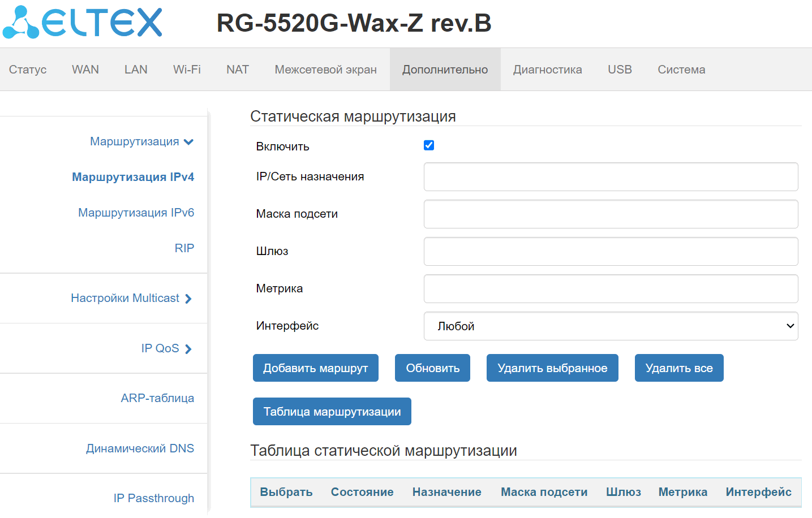Open the Межсетевой экран tab
This screenshot has width=812, height=518.
point(326,70)
